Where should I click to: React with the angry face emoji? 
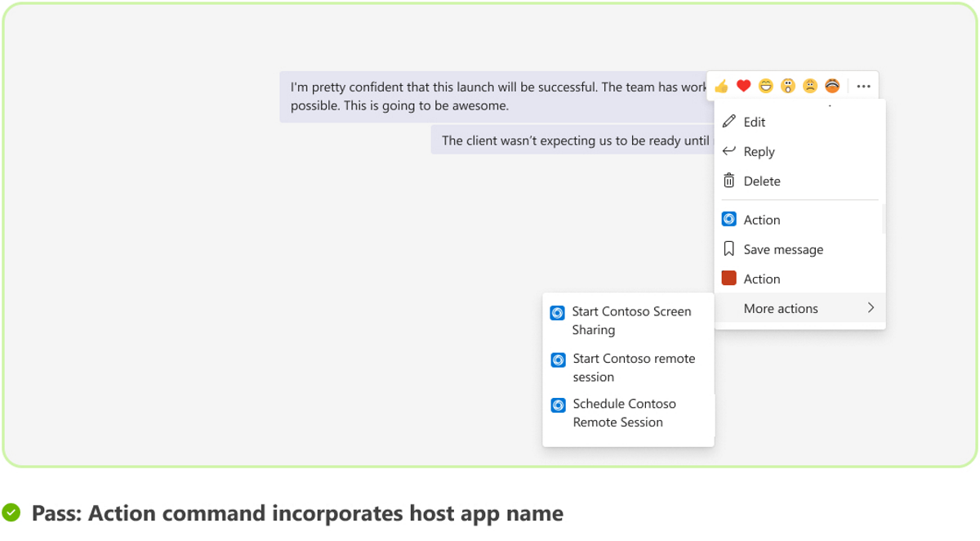[x=831, y=86]
